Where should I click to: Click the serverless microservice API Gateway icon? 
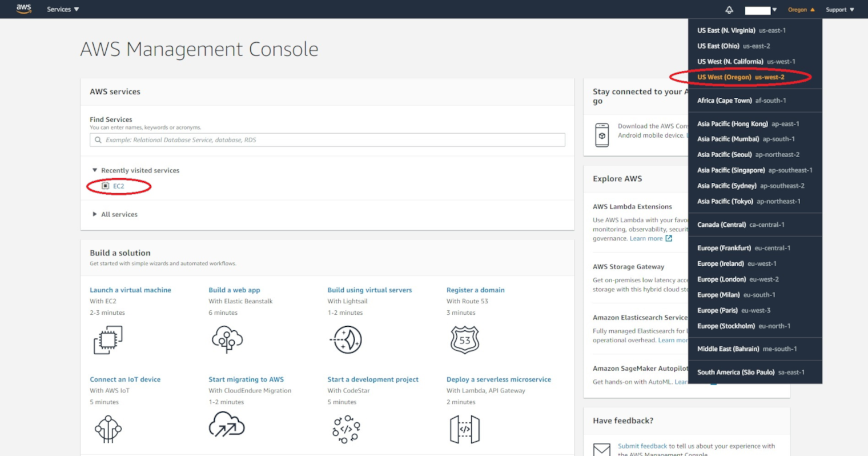click(x=465, y=429)
